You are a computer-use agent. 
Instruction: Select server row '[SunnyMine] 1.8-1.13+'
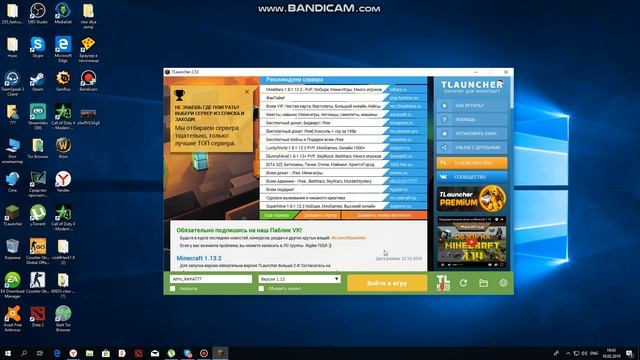(x=343, y=156)
